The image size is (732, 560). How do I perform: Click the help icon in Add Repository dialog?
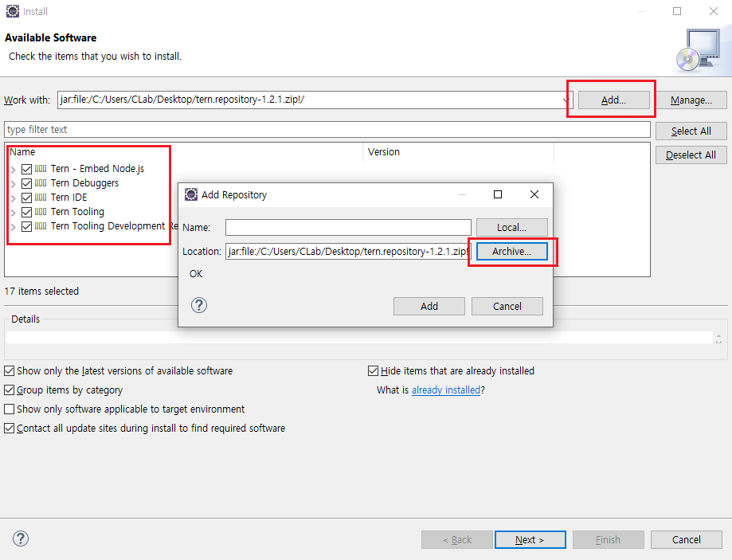(x=199, y=305)
